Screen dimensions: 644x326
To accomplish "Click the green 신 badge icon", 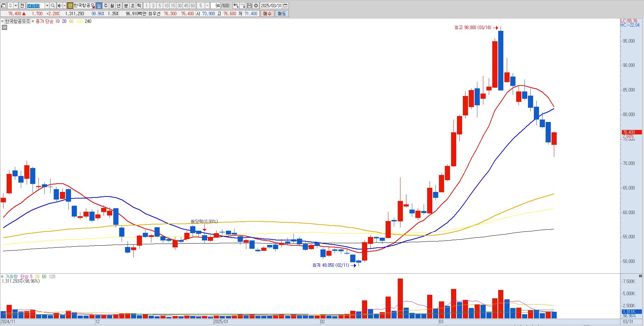I will pyautogui.click(x=70, y=6).
